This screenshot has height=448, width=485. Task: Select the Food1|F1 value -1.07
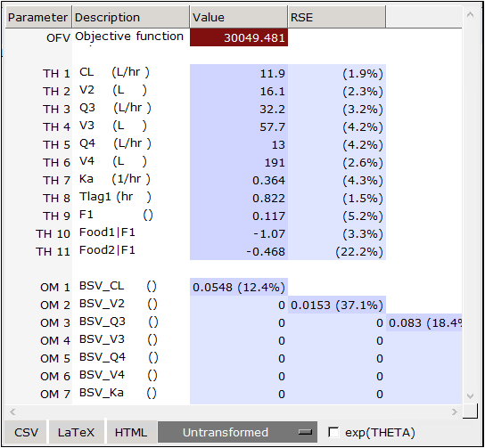tap(239, 233)
